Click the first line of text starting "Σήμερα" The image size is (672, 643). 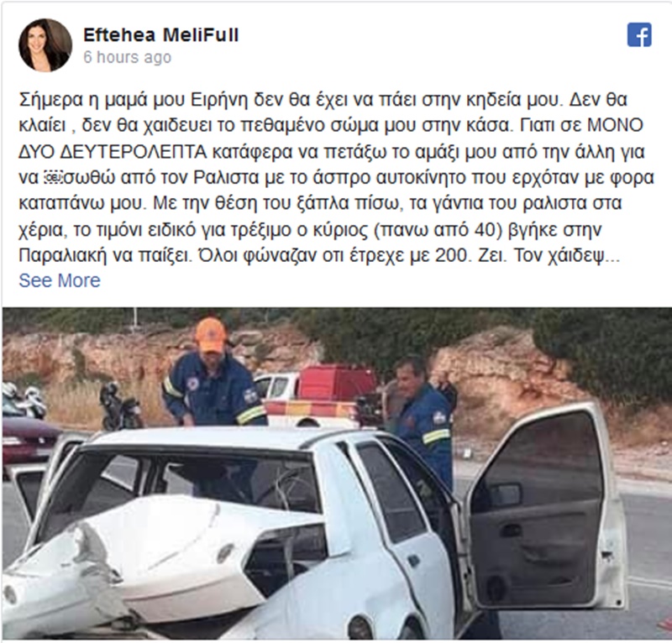323,99
